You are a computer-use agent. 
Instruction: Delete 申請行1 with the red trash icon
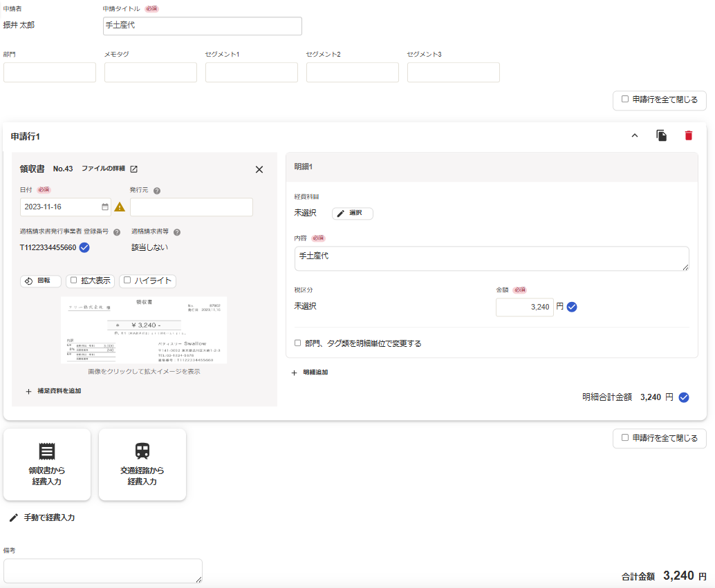tap(689, 135)
